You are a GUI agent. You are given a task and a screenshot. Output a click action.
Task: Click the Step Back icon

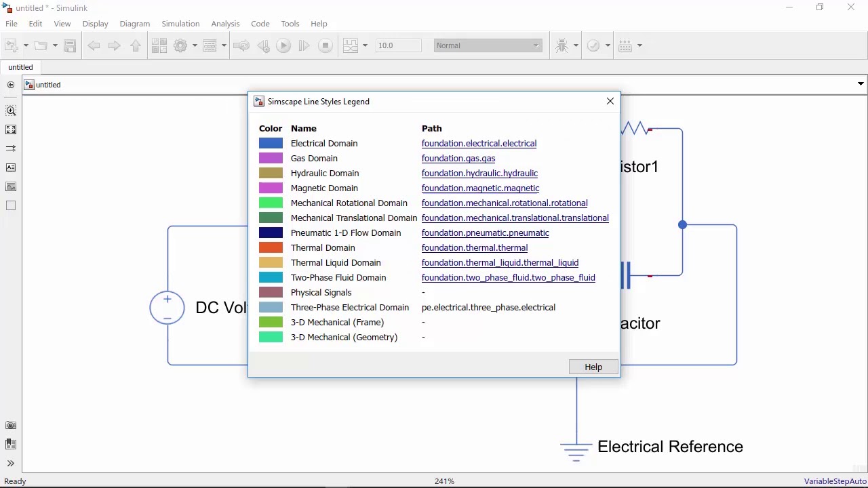point(264,45)
